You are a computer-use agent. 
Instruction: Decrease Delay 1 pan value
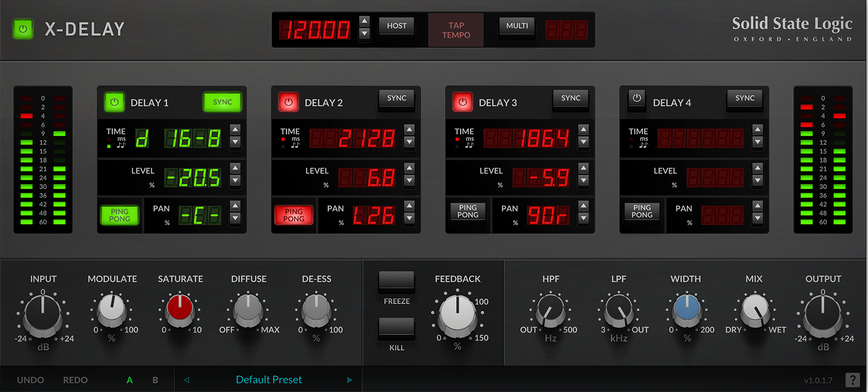point(235,218)
